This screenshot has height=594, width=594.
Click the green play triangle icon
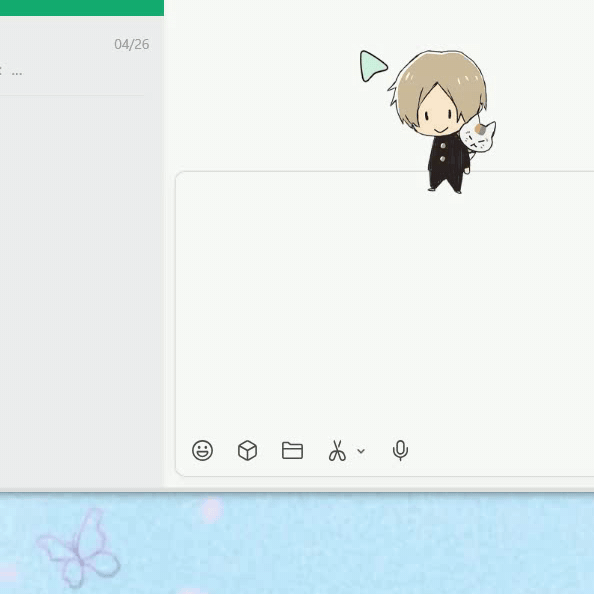tap(373, 66)
